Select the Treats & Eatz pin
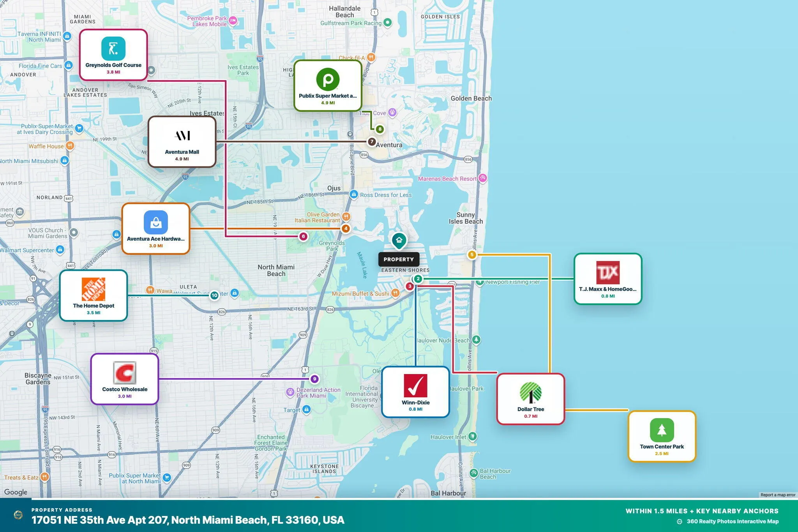The height and width of the screenshot is (532, 798). (x=45, y=477)
